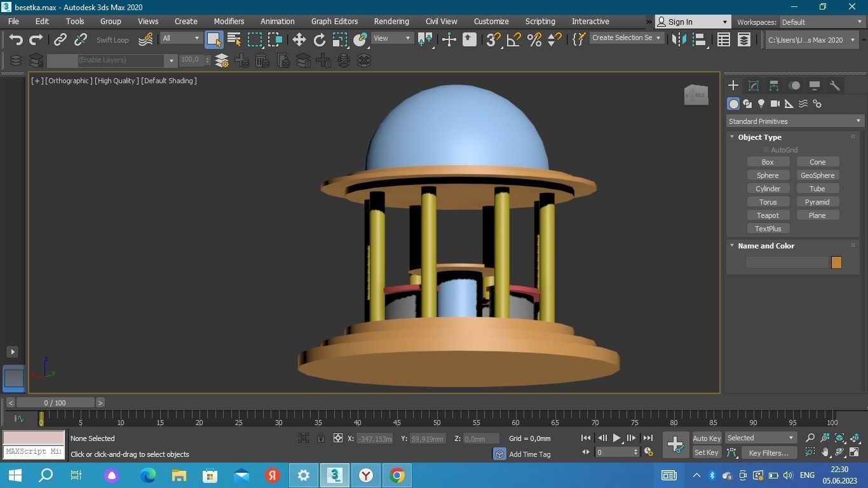Toggle the selection lock padlock
Screen dimensions: 868x488
321,438
